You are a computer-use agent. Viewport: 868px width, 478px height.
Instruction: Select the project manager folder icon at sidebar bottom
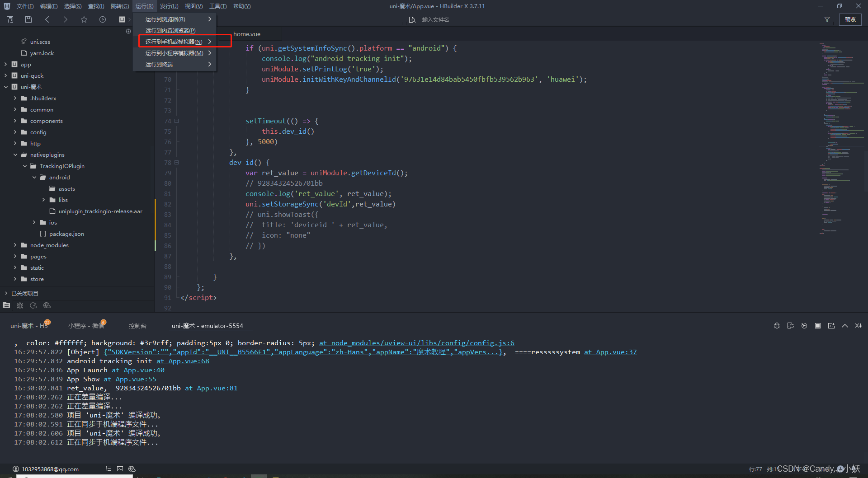click(x=6, y=305)
